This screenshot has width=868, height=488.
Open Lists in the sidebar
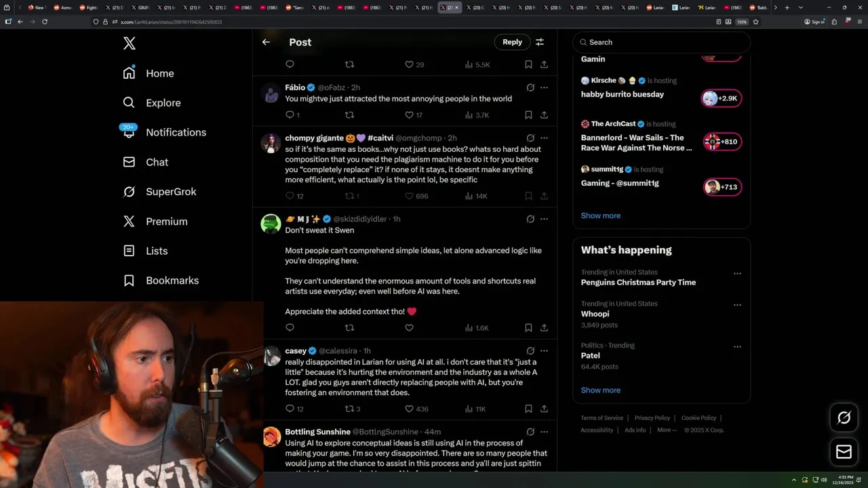tap(145, 251)
